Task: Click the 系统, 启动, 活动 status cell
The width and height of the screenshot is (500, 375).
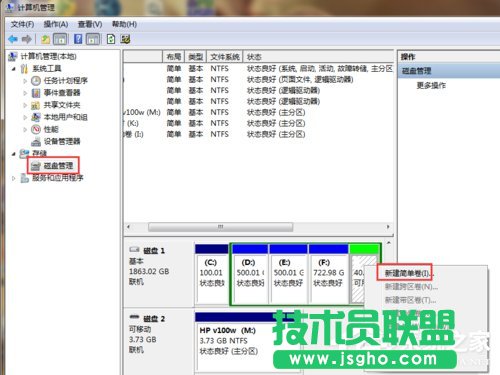Action: (x=319, y=69)
